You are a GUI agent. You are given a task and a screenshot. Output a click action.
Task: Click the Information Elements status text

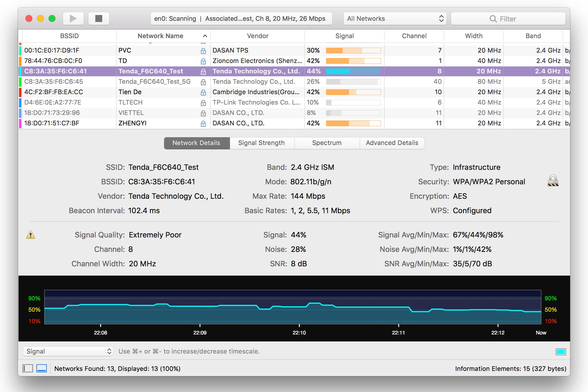pos(510,368)
